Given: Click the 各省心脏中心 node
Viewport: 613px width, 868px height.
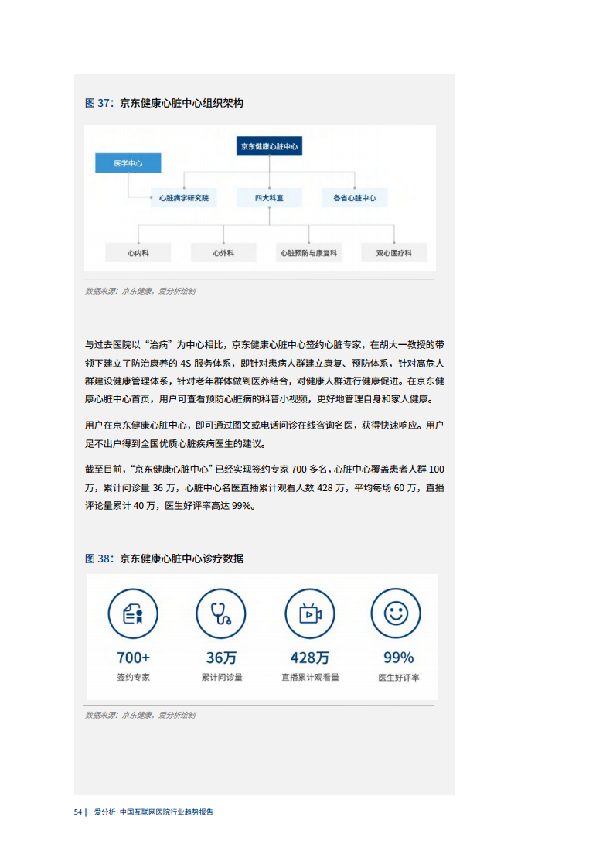Looking at the screenshot, I should [x=355, y=197].
